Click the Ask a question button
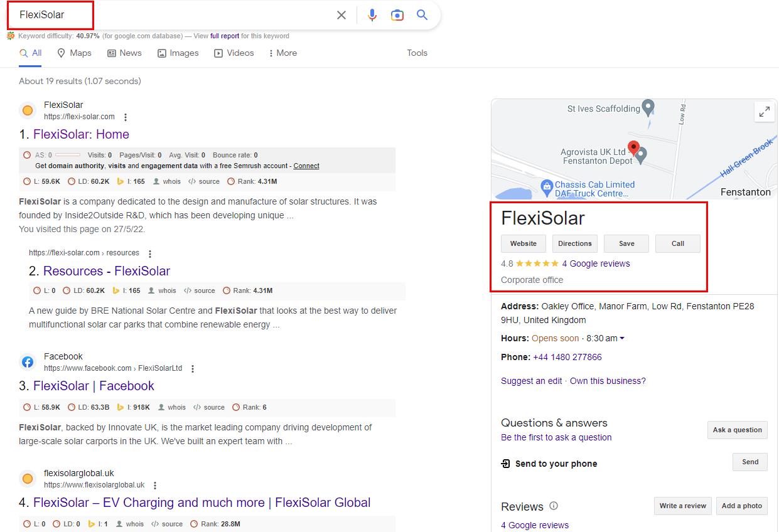Image resolution: width=779 pixels, height=532 pixels. (x=738, y=430)
